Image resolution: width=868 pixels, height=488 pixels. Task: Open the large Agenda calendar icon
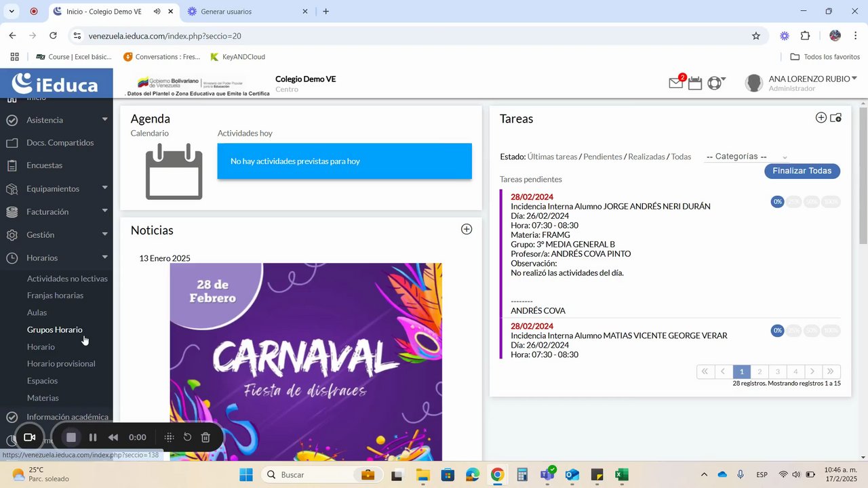tap(174, 171)
